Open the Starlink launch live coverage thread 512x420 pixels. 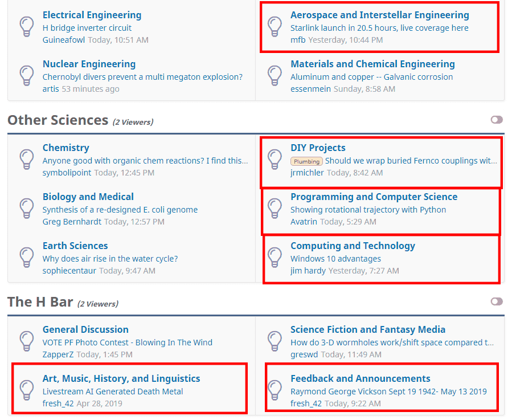[x=379, y=28]
